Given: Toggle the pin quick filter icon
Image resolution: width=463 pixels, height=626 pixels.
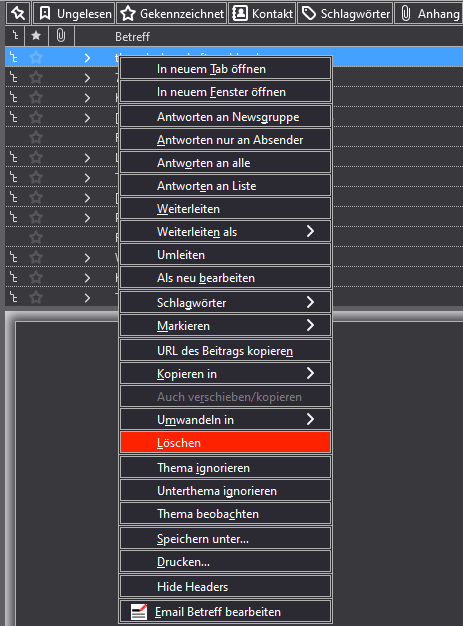Looking at the screenshot, I should coord(18,13).
